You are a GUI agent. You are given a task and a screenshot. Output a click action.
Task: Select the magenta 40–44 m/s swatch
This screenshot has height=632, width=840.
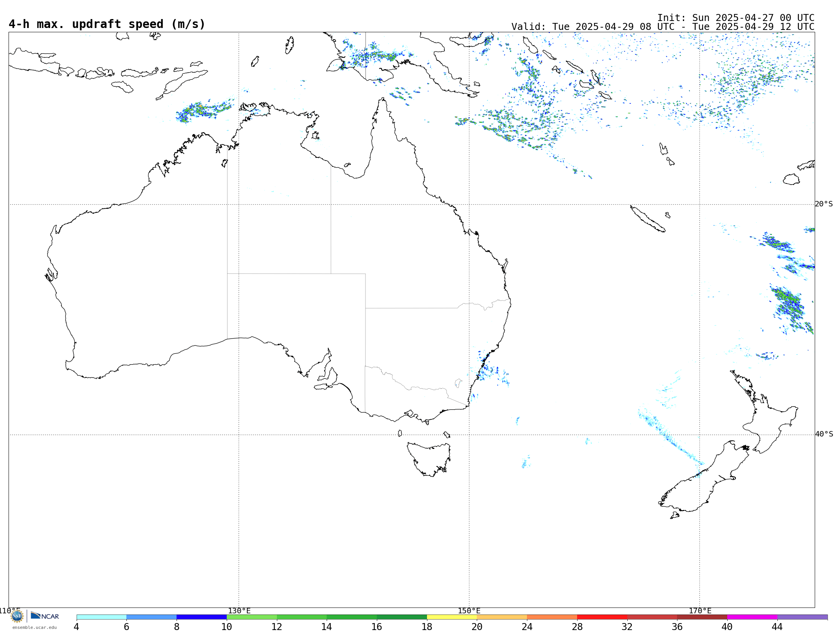pos(752,617)
